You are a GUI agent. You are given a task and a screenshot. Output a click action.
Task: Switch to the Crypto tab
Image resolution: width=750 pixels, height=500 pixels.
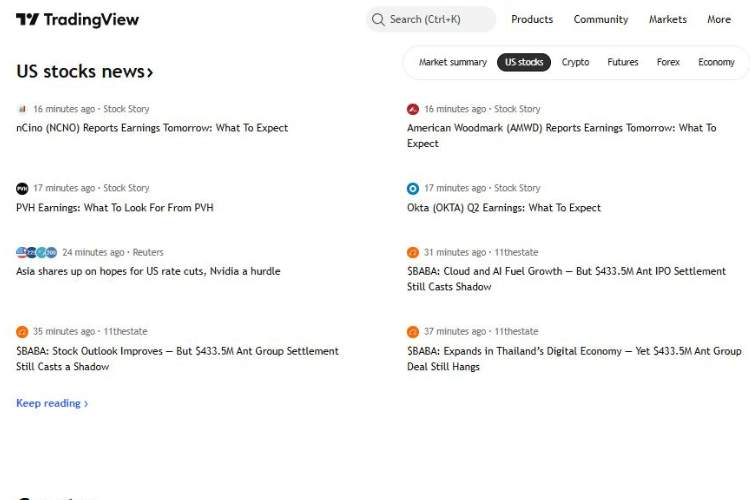pyautogui.click(x=575, y=62)
